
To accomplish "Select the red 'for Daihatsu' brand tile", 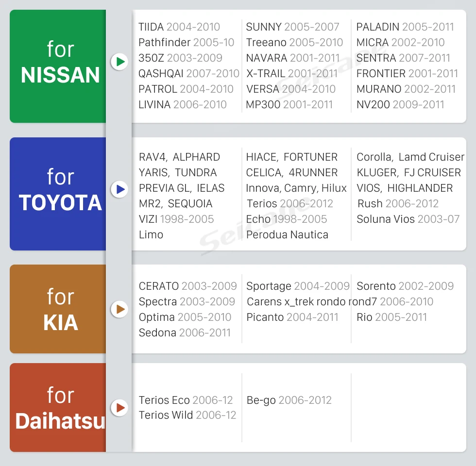I will 58,407.
